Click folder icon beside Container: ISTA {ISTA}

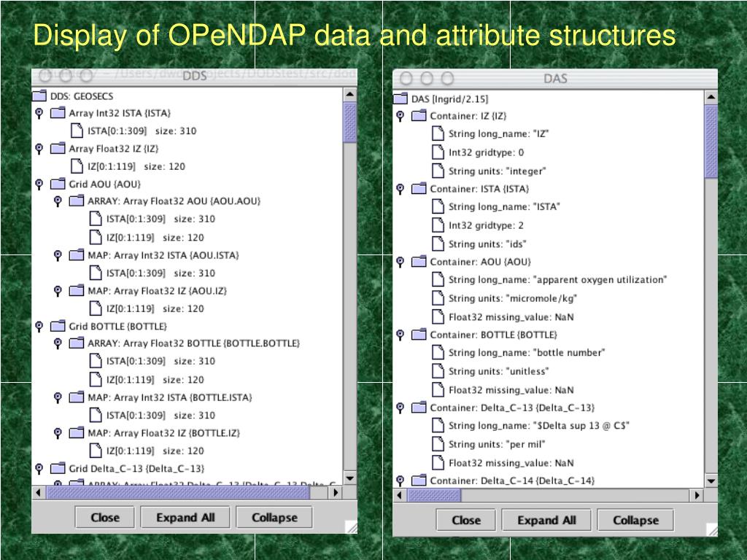click(x=419, y=189)
